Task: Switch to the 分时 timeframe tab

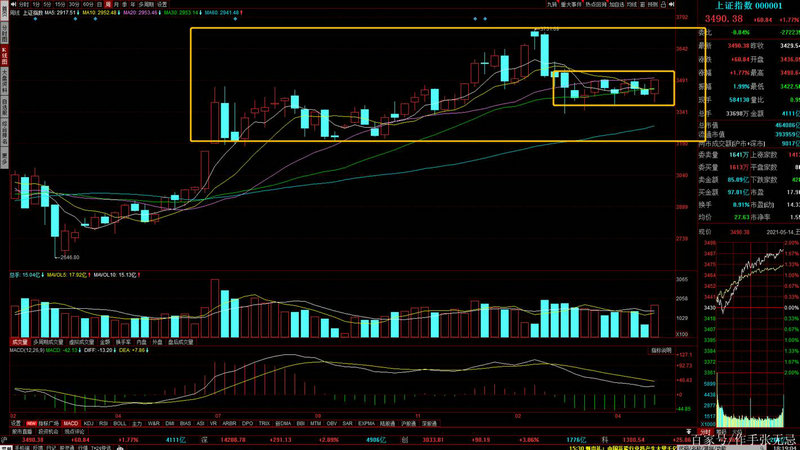Action: pos(23,4)
